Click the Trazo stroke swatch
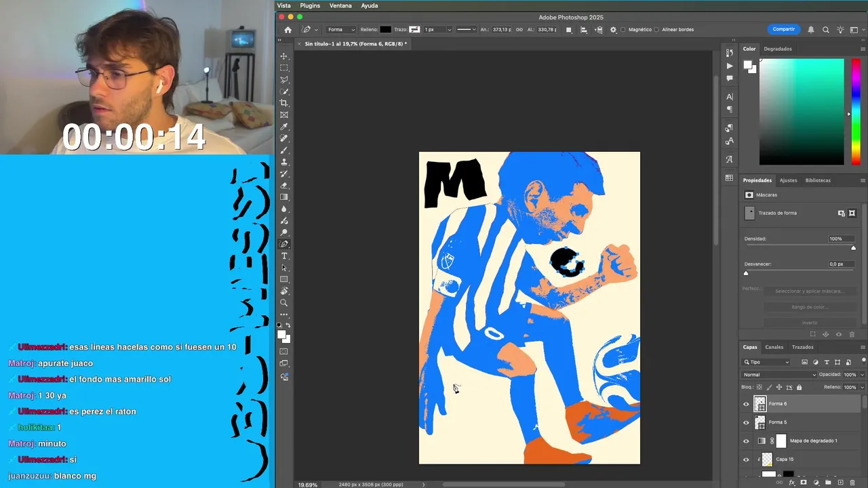The height and width of the screenshot is (488, 868). [x=414, y=30]
